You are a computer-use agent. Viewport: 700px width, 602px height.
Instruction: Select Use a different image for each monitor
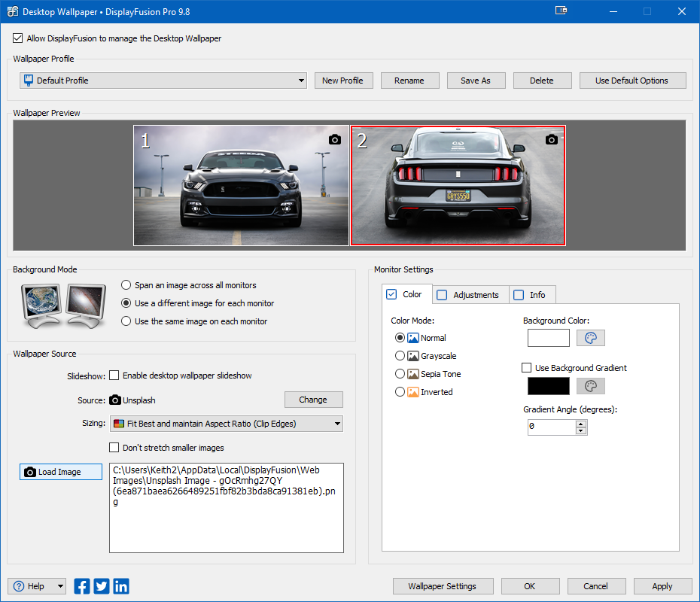click(x=126, y=303)
